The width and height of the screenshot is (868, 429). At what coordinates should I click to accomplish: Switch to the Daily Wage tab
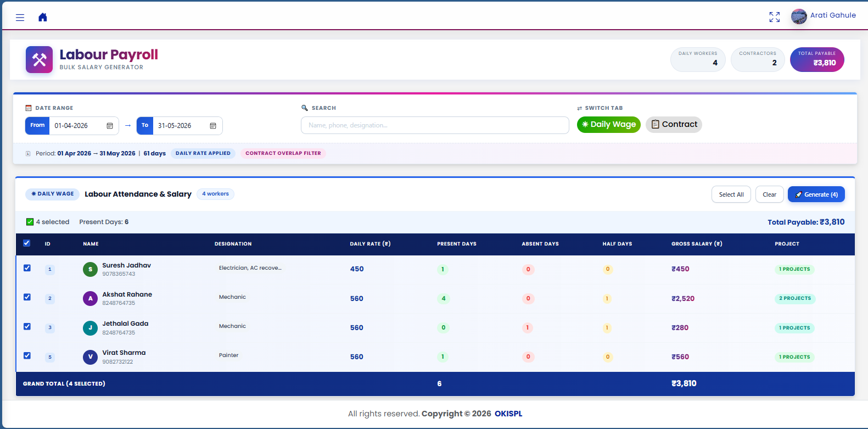608,125
